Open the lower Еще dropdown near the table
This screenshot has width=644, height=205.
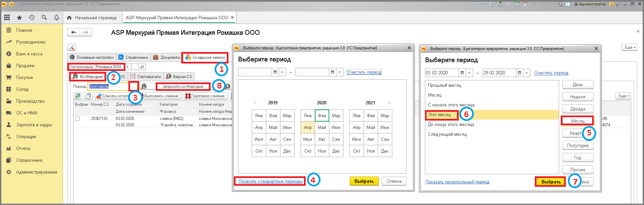(x=623, y=96)
